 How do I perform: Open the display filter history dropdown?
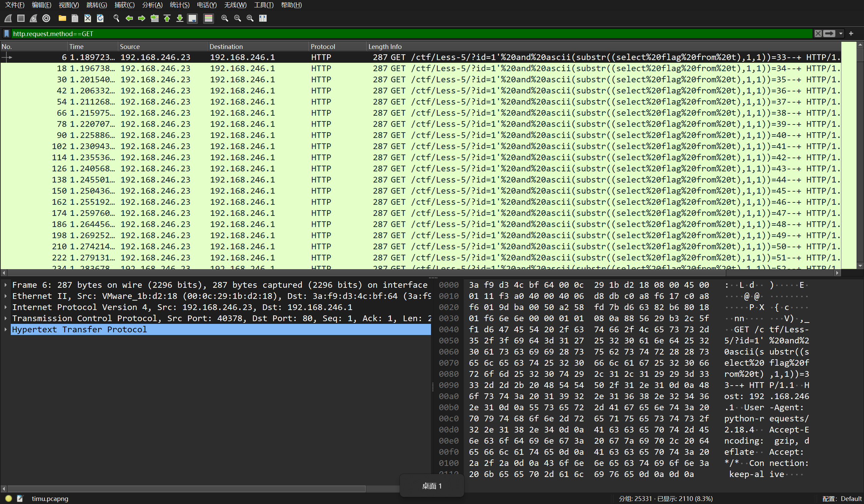(841, 34)
